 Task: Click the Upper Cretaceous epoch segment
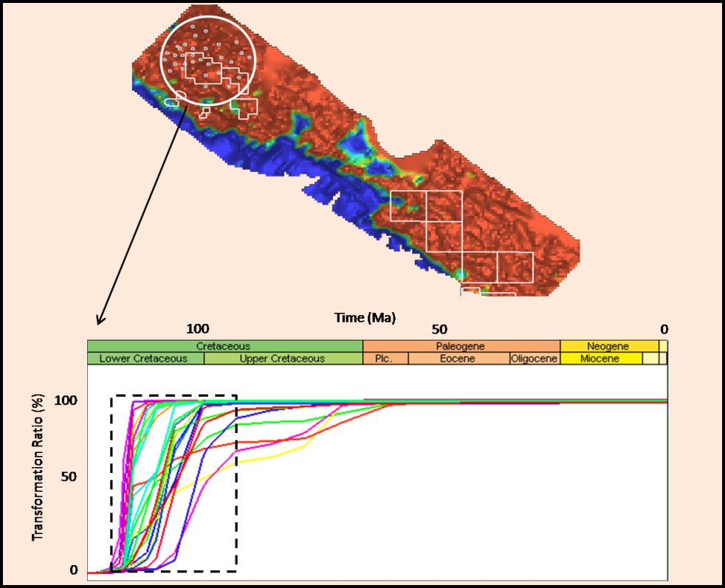[x=282, y=359]
